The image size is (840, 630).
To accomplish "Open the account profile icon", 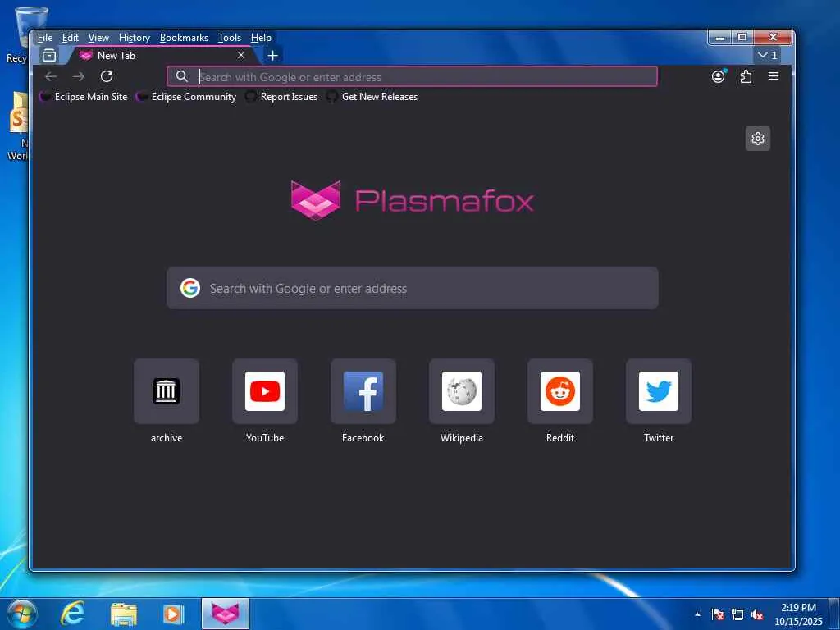I will (719, 76).
